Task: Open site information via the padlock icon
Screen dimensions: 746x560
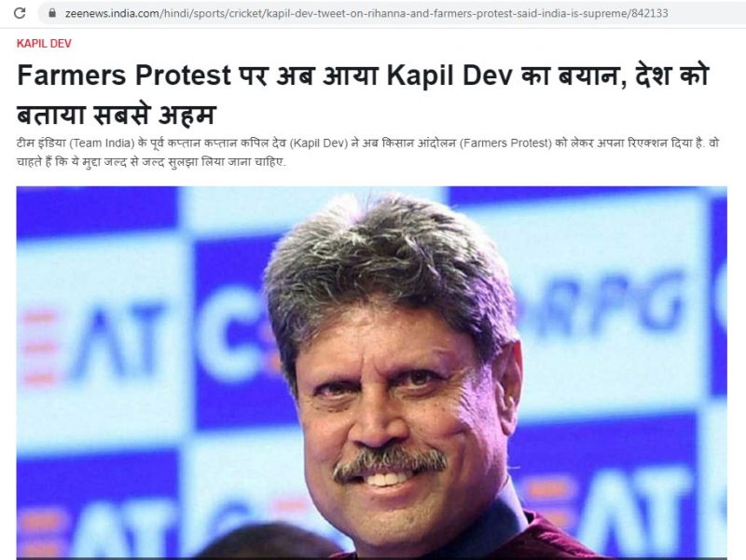Action: click(x=52, y=13)
